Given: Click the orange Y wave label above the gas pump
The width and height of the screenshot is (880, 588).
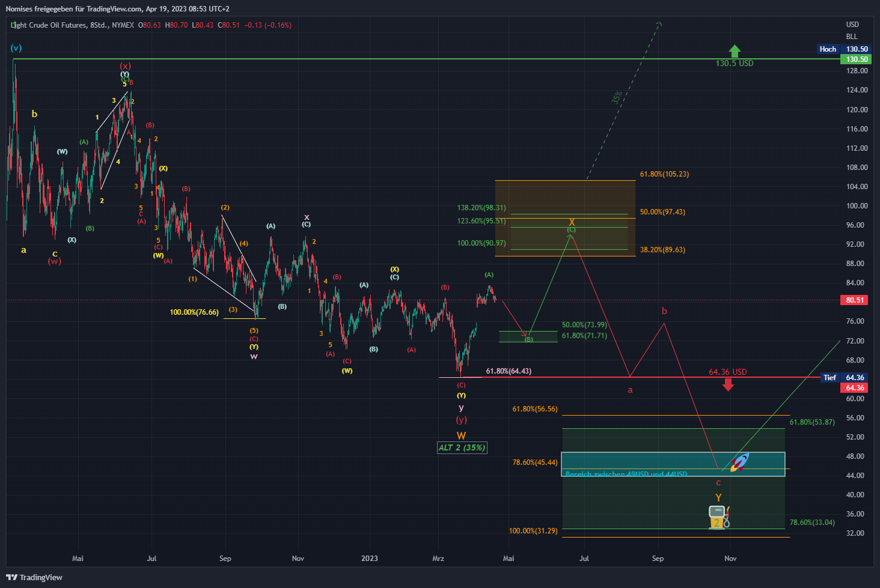Looking at the screenshot, I should (x=718, y=498).
